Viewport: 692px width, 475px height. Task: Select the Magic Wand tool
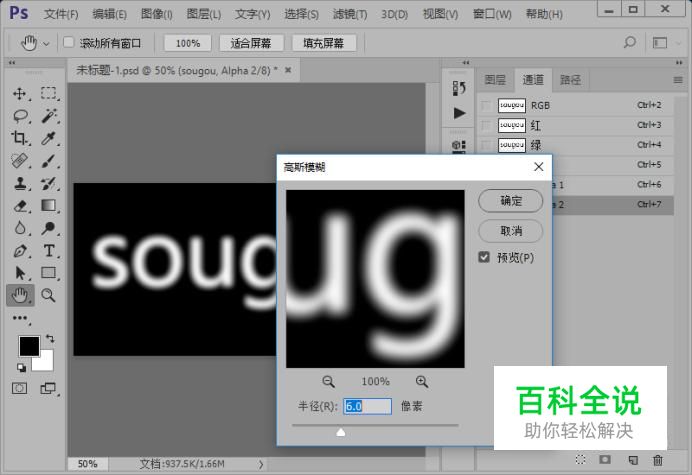pyautogui.click(x=49, y=116)
